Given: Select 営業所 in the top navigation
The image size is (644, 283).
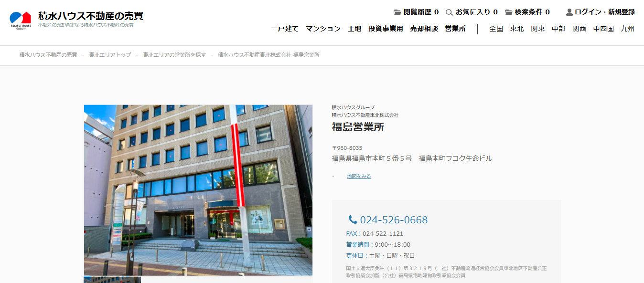Looking at the screenshot, I should (455, 29).
